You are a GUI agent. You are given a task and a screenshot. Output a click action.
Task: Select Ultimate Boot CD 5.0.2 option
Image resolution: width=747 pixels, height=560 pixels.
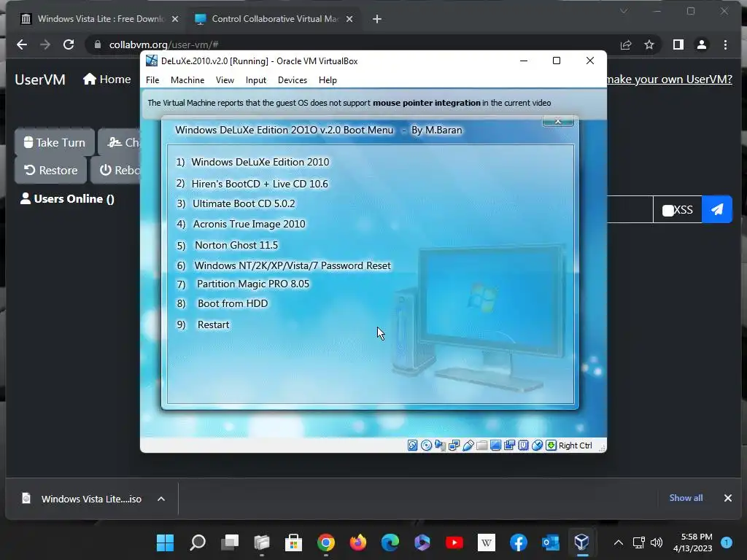click(x=236, y=204)
